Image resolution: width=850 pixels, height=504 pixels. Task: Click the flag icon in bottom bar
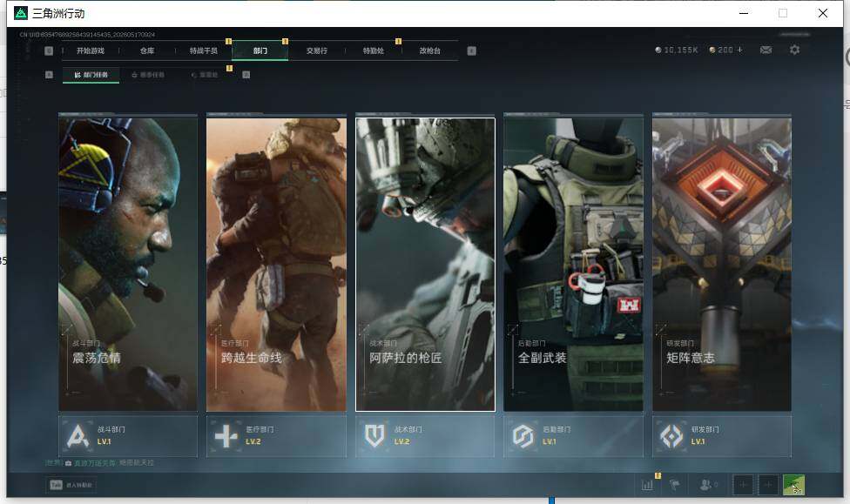[675, 485]
